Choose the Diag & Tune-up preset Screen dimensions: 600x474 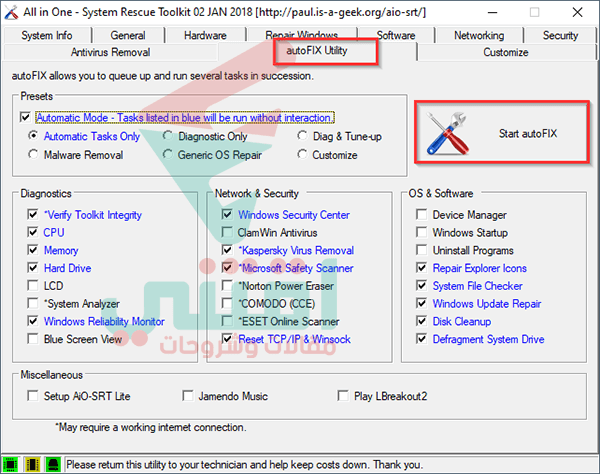[x=302, y=135]
